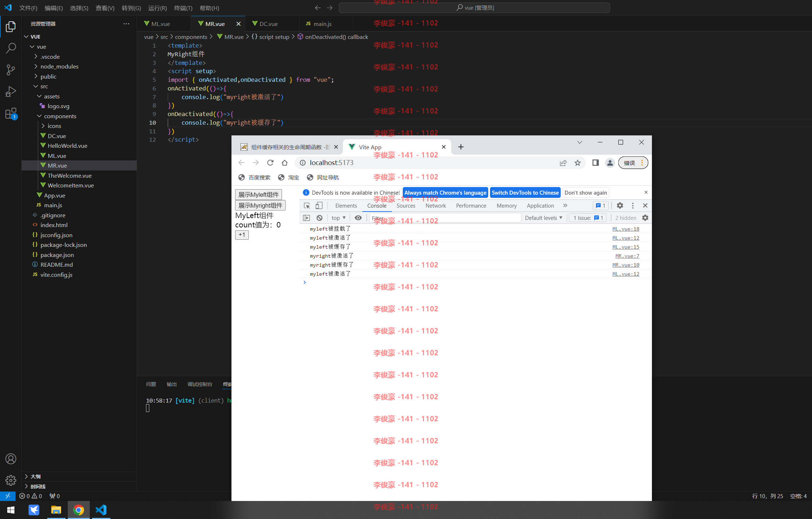Click Always match Chrome's language

[445, 192]
